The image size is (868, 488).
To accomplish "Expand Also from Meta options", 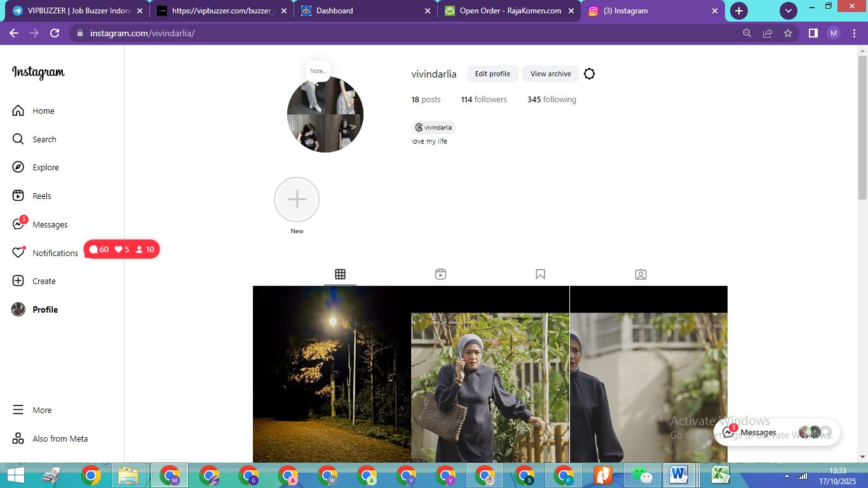I will coord(18,438).
